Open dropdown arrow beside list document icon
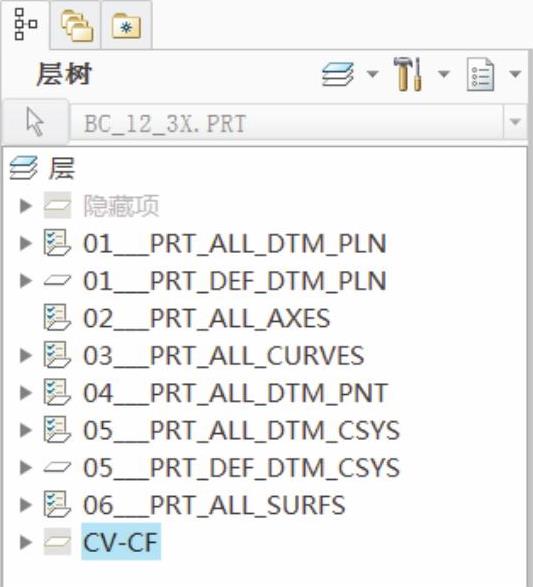Viewport: 533px width, 587px height. coord(515,74)
